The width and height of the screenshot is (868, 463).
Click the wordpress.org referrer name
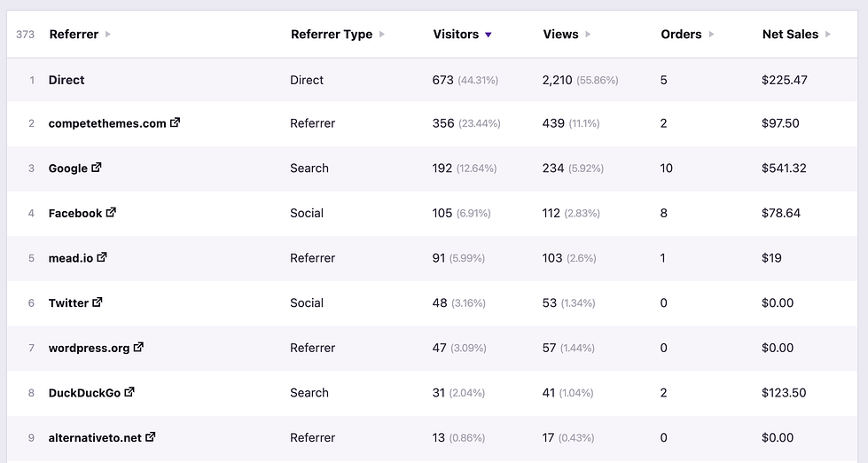[x=89, y=348]
